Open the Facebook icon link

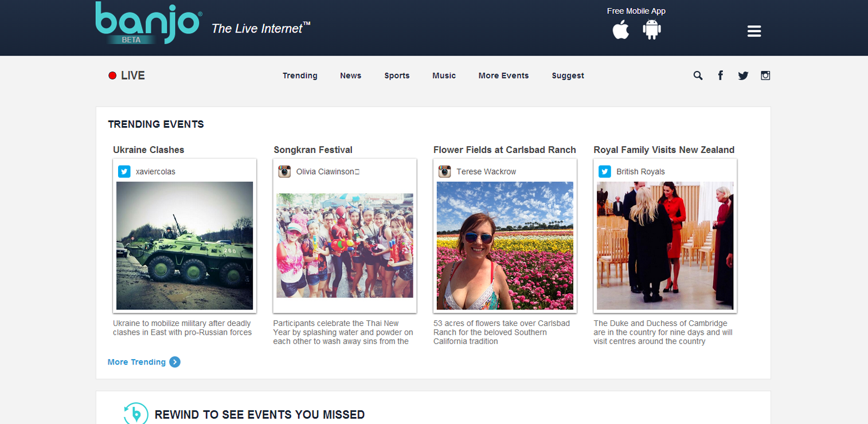(721, 76)
